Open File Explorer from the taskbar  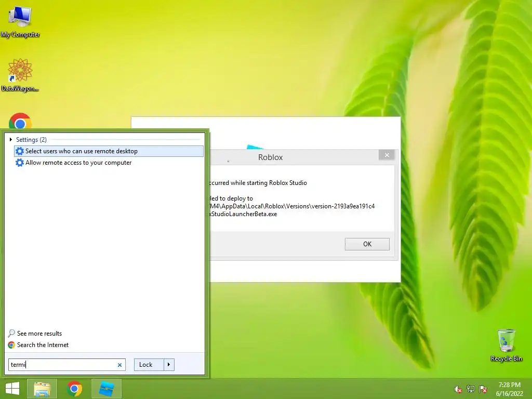[42, 389]
